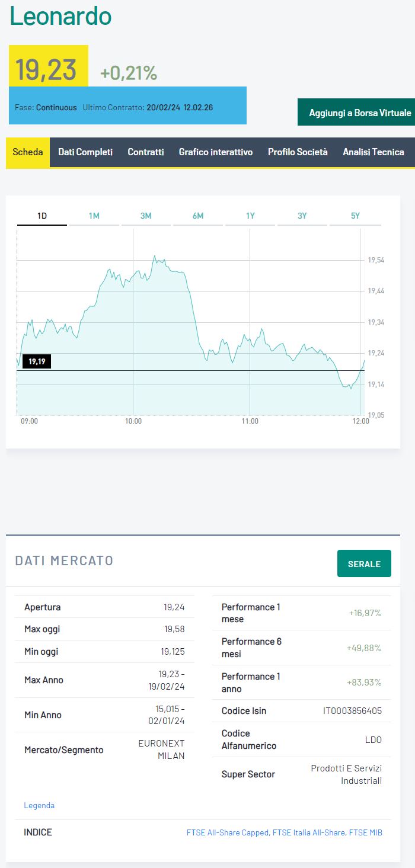Switch chart to 6M period
The image size is (415, 868).
click(x=198, y=216)
